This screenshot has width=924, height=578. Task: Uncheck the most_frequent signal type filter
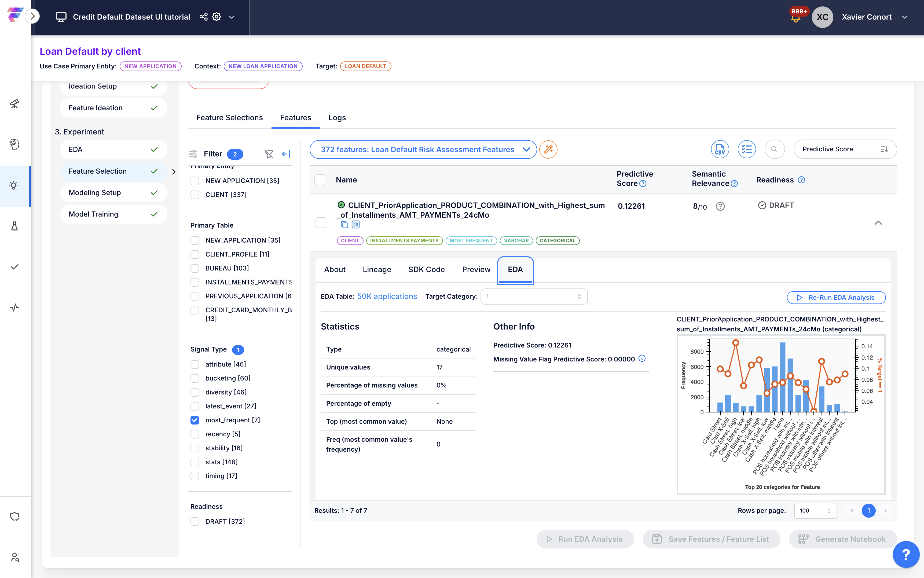195,420
